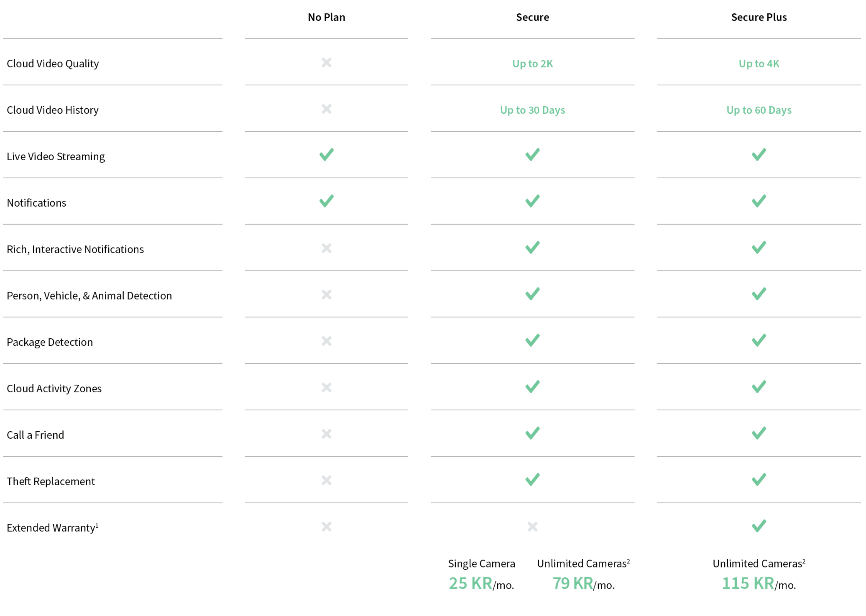
Task: Click the No Plan column header
Action: pyautogui.click(x=326, y=17)
